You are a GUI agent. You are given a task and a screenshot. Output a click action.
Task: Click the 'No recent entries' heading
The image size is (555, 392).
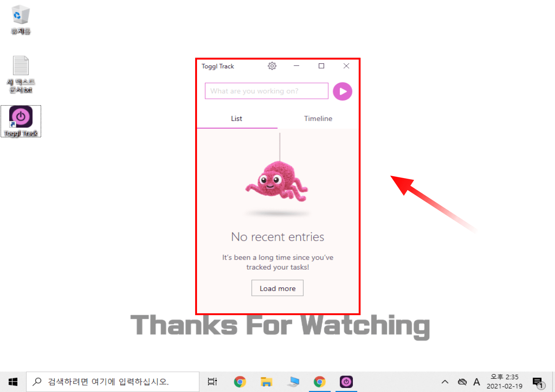pyautogui.click(x=277, y=237)
